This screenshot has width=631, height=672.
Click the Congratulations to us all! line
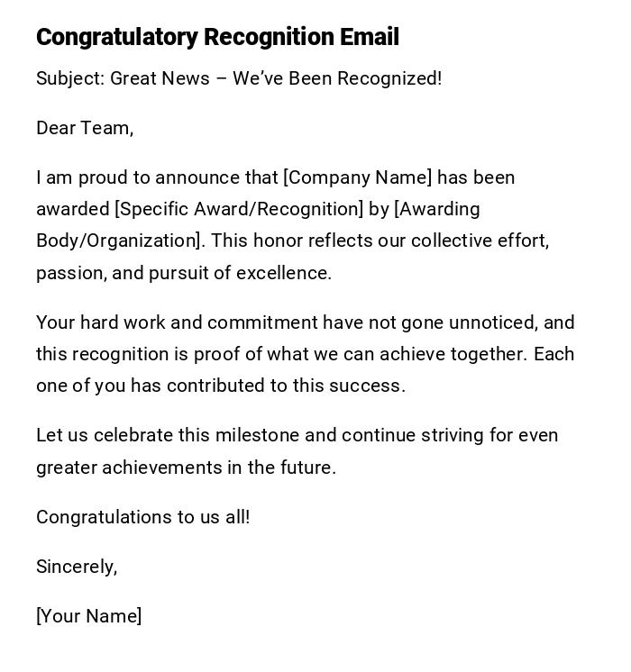tap(143, 517)
